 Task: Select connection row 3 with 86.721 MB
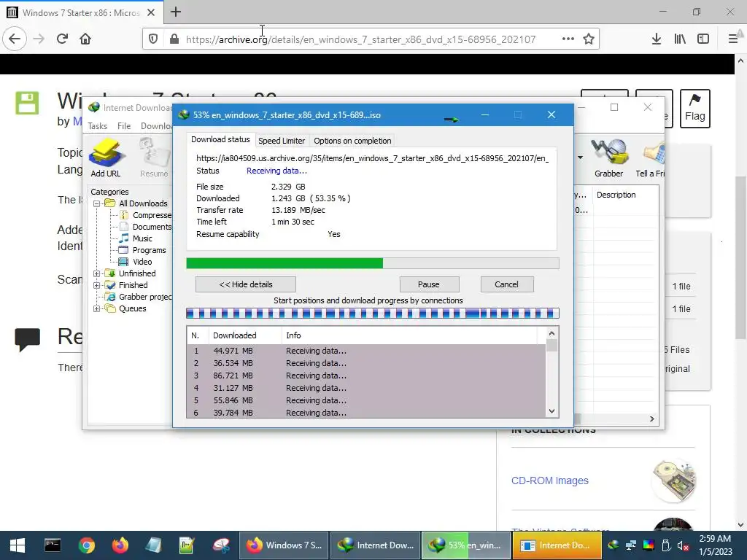point(366,376)
